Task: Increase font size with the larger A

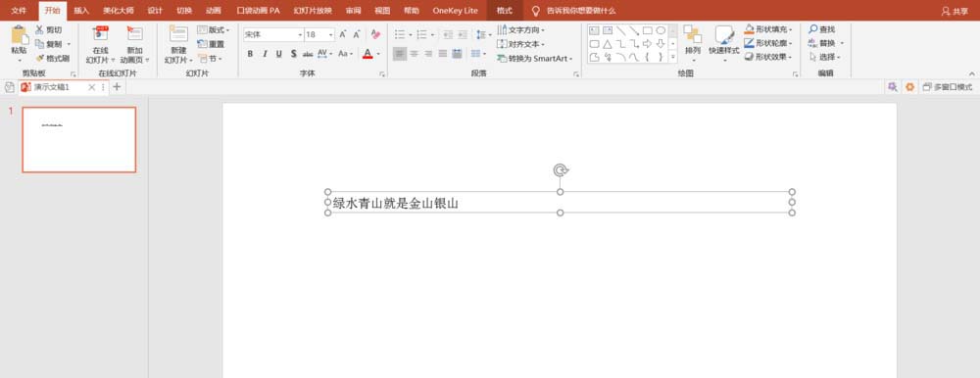Action: [x=342, y=34]
